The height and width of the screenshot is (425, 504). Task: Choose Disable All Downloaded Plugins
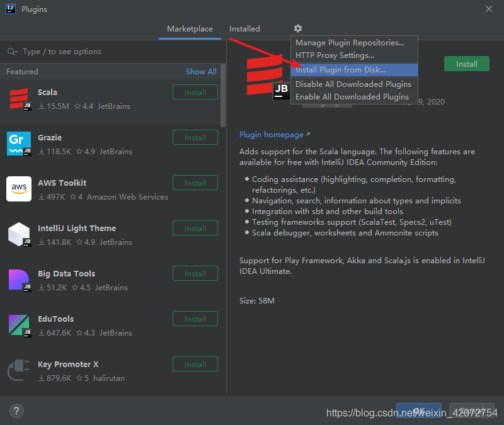click(354, 84)
